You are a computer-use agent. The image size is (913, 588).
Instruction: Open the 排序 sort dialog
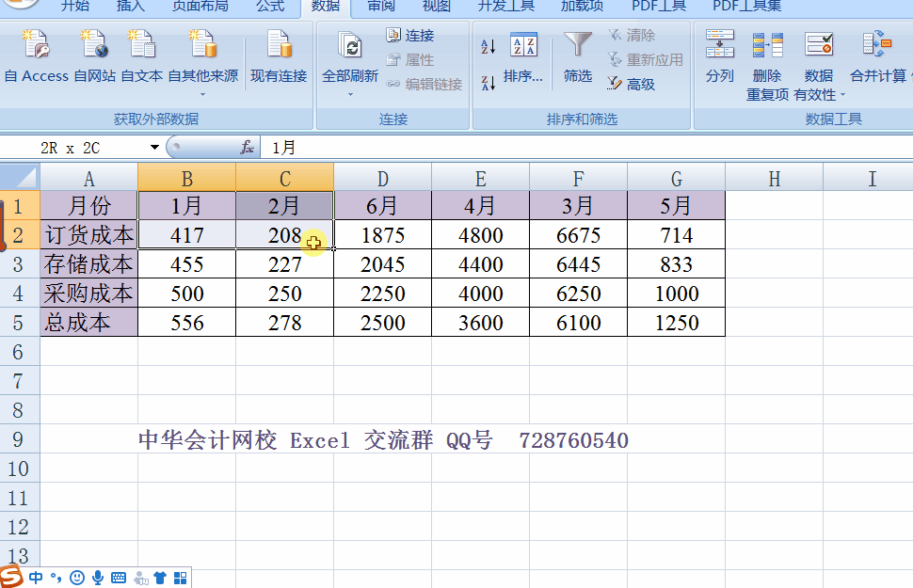(x=523, y=56)
